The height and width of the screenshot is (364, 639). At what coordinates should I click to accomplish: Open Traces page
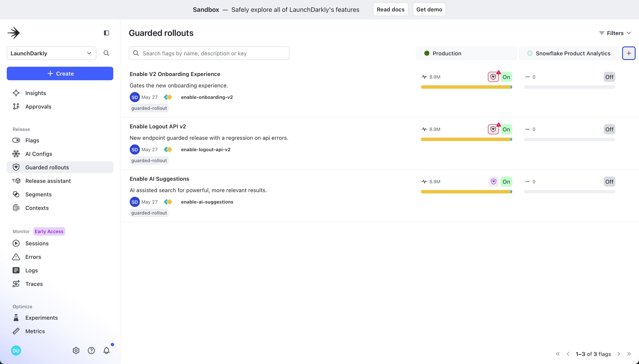[60, 284]
